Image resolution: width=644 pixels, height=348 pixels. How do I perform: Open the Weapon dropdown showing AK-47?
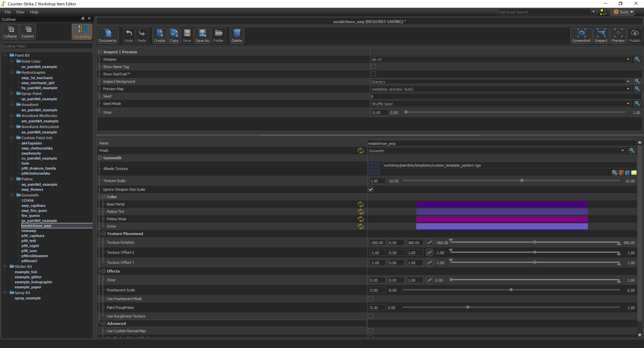pos(501,59)
